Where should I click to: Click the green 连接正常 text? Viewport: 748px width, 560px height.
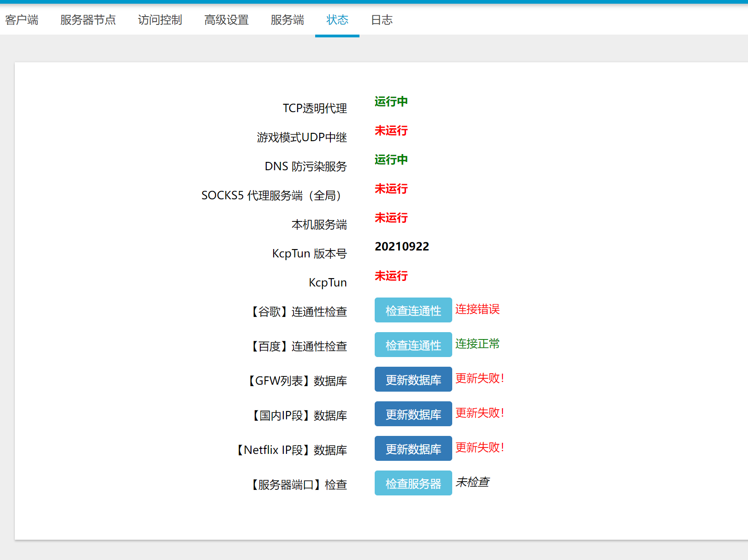point(477,344)
